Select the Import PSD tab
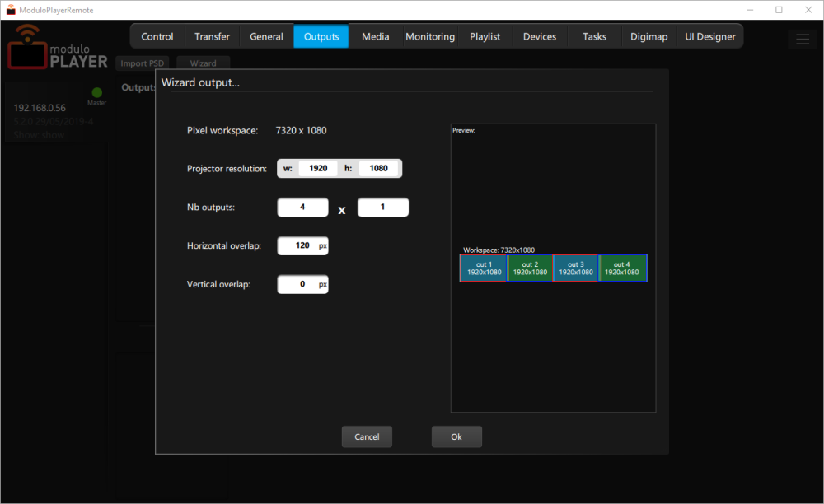824x504 pixels. coord(142,63)
